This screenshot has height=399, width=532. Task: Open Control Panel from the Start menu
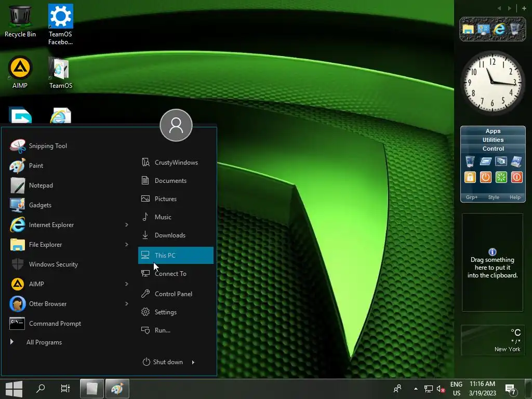point(176,294)
